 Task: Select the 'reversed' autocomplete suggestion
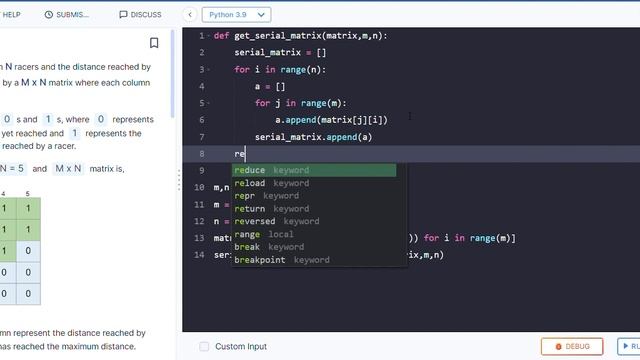(x=314, y=221)
